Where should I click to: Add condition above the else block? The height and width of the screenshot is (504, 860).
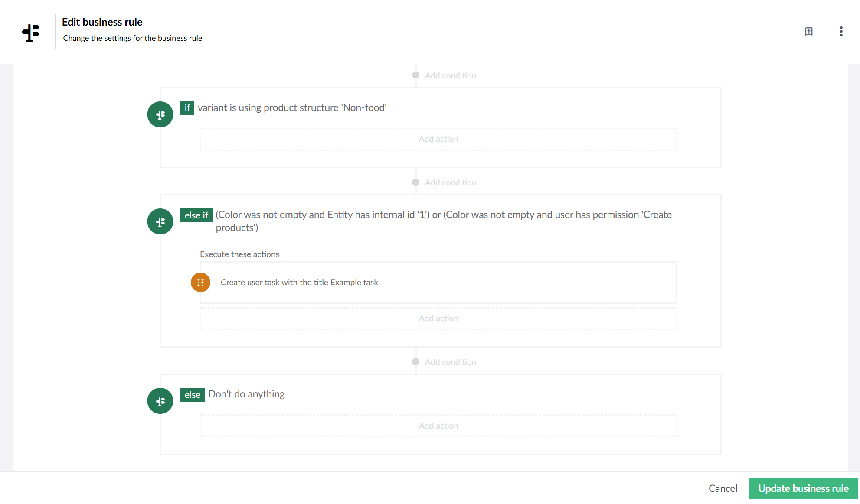[x=444, y=362]
